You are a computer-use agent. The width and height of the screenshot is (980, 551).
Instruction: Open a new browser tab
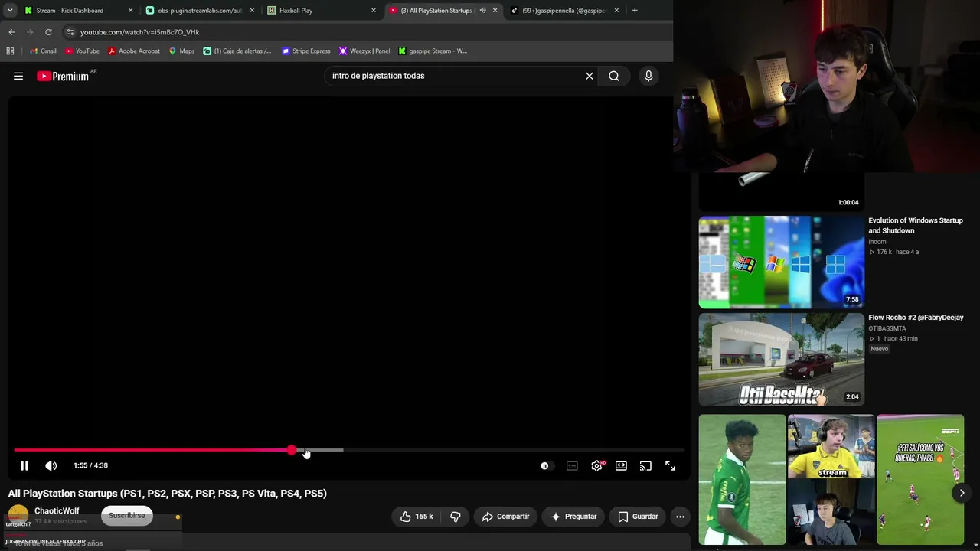click(x=635, y=11)
